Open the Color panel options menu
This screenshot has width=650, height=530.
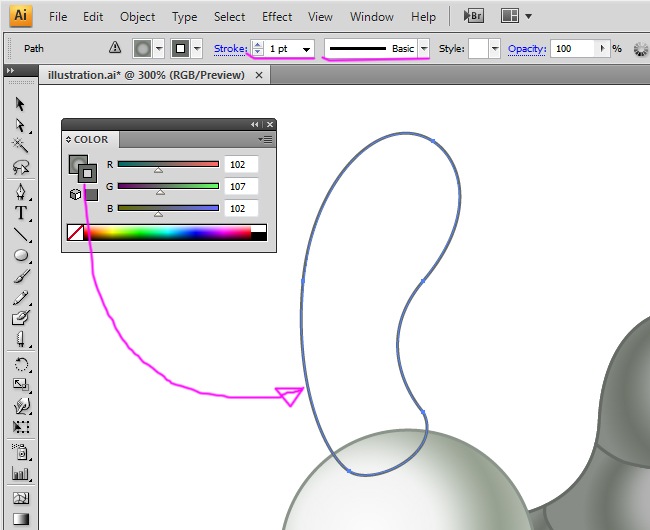point(265,139)
